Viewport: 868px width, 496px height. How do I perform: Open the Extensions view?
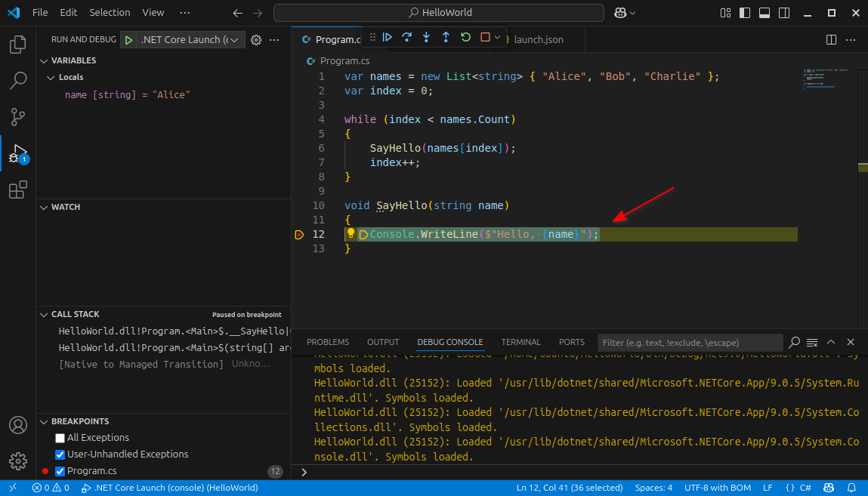[17, 189]
